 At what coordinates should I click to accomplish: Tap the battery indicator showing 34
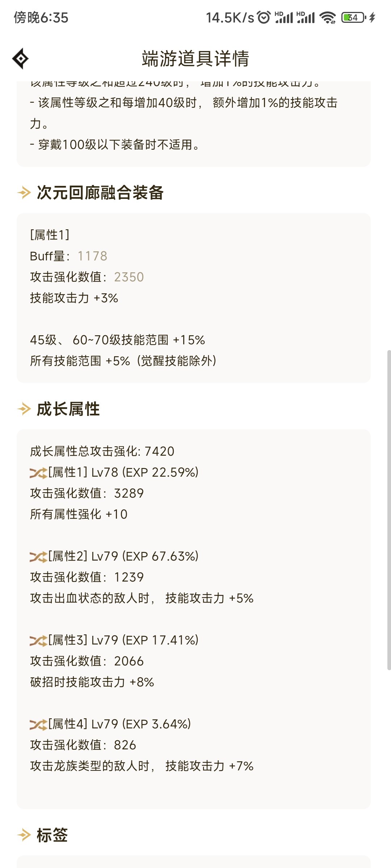pos(353,17)
